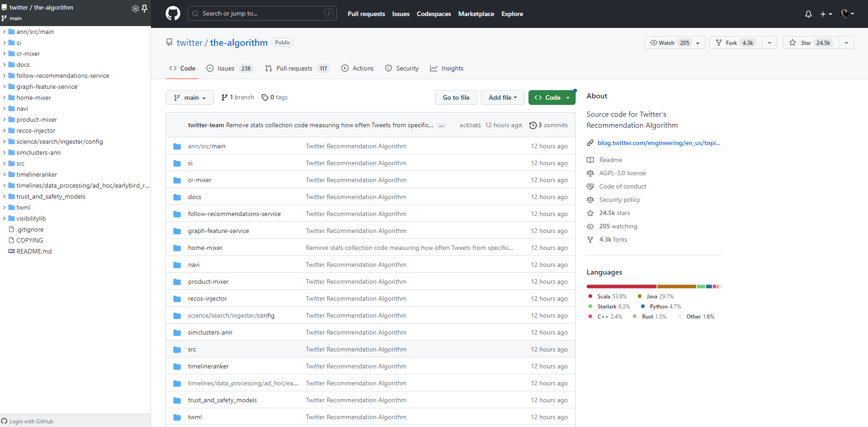868x427 pixels.
Task: Open commit hash ec83d01
Action: point(470,125)
